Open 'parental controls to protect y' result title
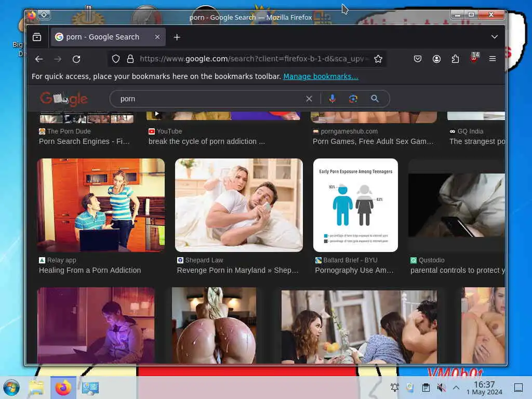 click(x=458, y=270)
